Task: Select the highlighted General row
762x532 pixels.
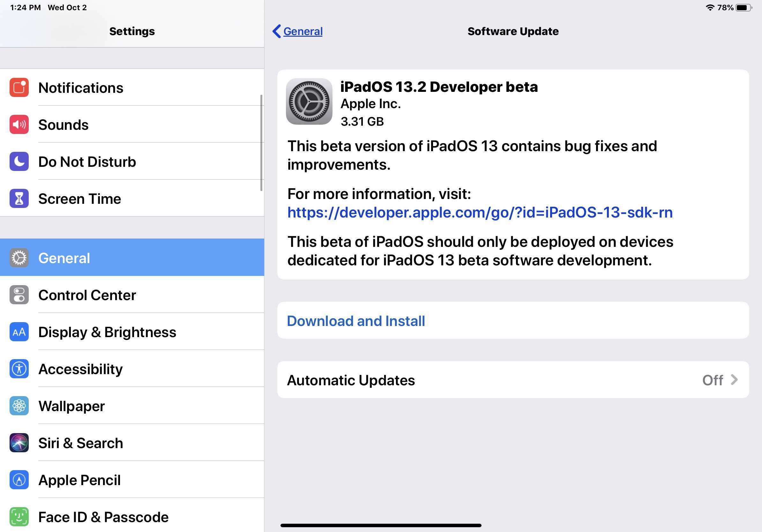Action: click(132, 257)
